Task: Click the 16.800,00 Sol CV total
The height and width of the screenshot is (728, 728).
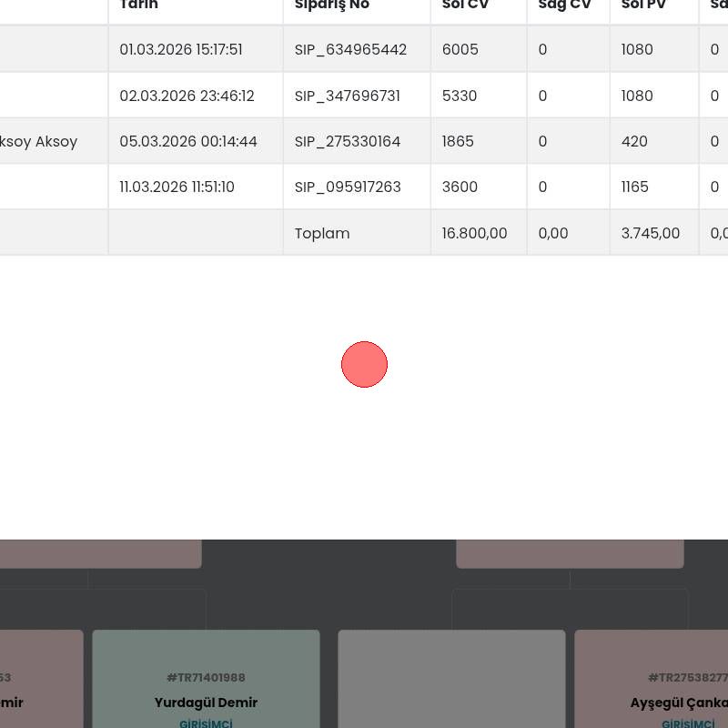Action: point(474,233)
